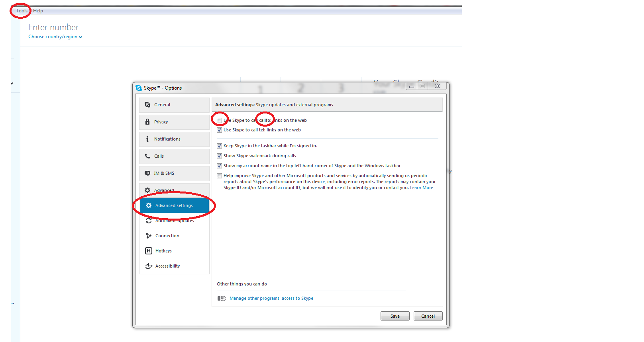Click the Privacy padlock icon

pyautogui.click(x=147, y=122)
